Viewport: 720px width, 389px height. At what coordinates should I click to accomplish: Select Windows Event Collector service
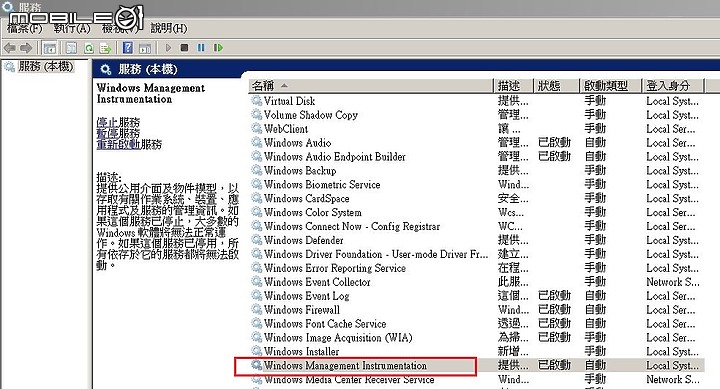point(317,282)
